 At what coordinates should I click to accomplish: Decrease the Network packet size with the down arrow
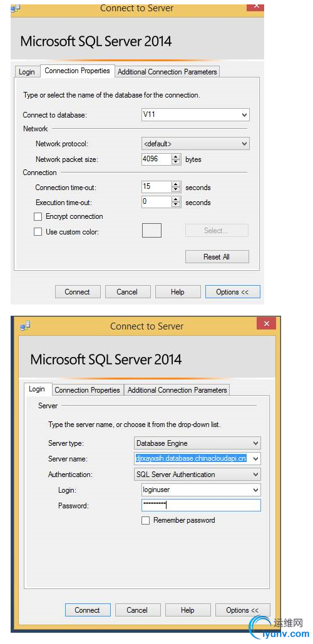click(x=176, y=162)
